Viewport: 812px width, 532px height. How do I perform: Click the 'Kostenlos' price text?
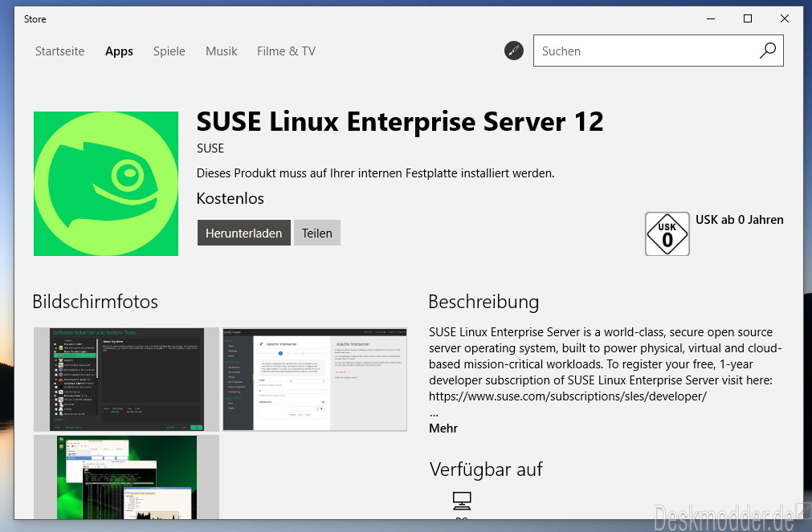coord(231,199)
